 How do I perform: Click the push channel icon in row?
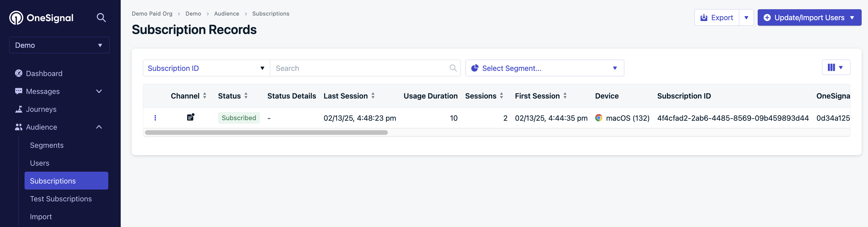[x=190, y=117]
